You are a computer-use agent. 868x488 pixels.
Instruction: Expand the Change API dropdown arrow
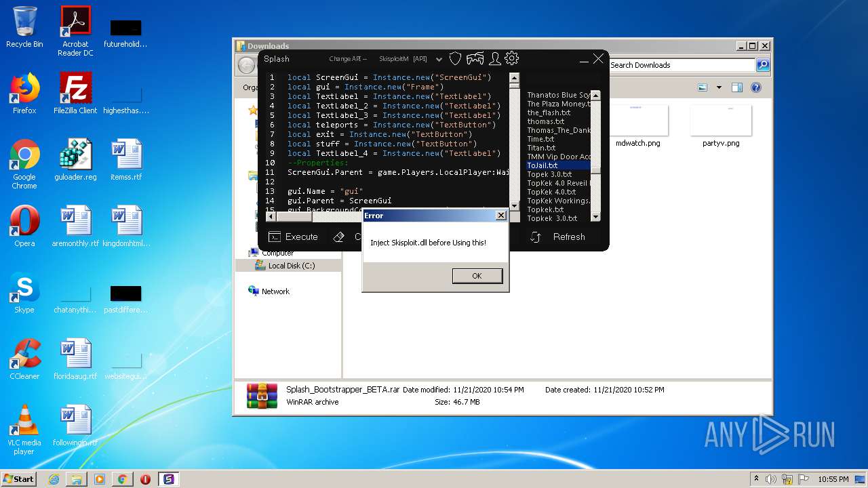tap(439, 60)
